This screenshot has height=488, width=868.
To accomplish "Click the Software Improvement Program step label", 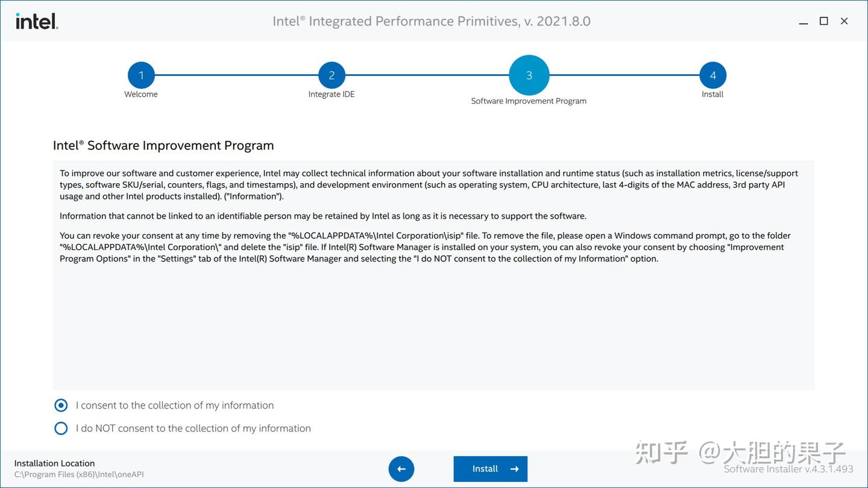I will tap(529, 101).
